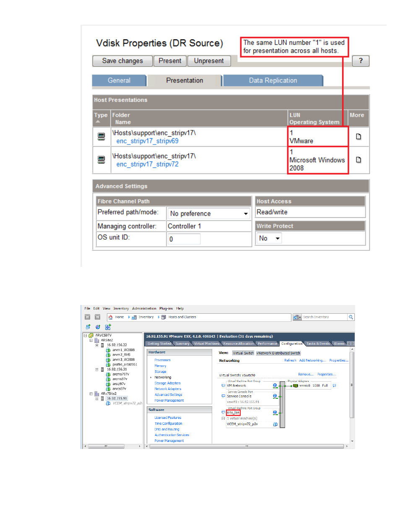This screenshot has width=400, height=532.
Task: Switch to the General tab
Action: tap(119, 80)
